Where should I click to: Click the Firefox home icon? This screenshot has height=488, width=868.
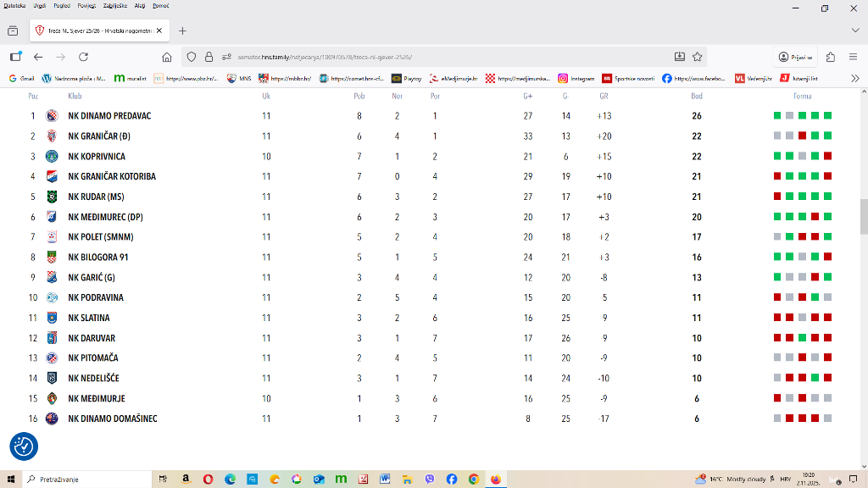click(x=167, y=57)
